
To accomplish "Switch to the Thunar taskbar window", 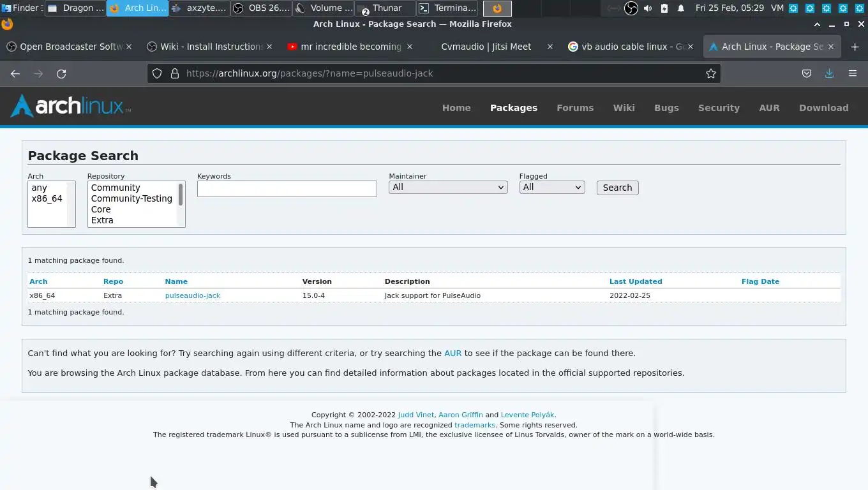I will [x=385, y=8].
